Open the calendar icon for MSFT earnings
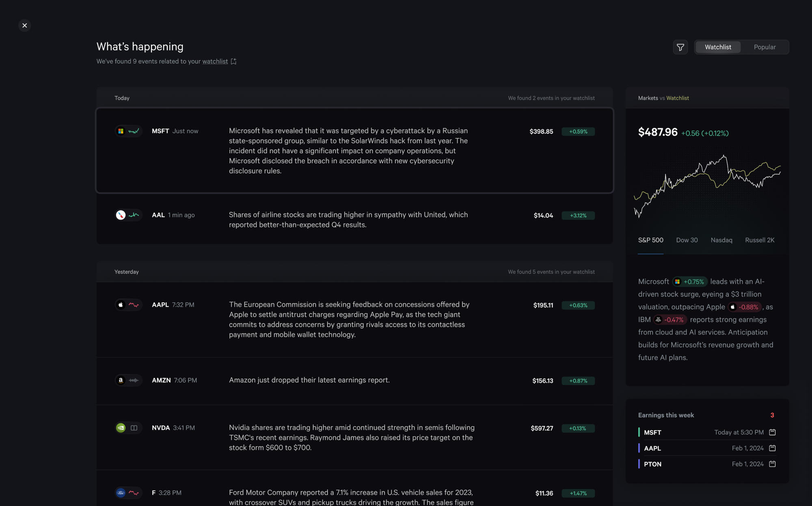The image size is (812, 506). pyautogui.click(x=773, y=432)
